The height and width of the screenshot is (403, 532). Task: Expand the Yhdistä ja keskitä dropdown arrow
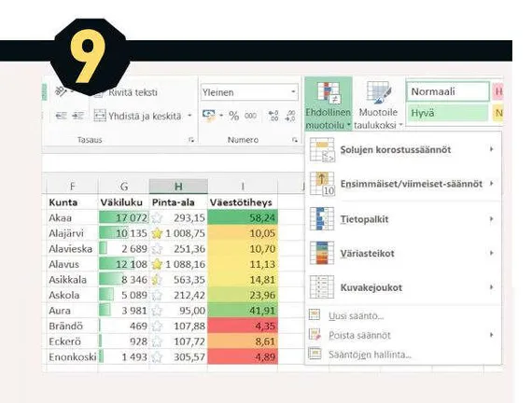pyautogui.click(x=190, y=116)
